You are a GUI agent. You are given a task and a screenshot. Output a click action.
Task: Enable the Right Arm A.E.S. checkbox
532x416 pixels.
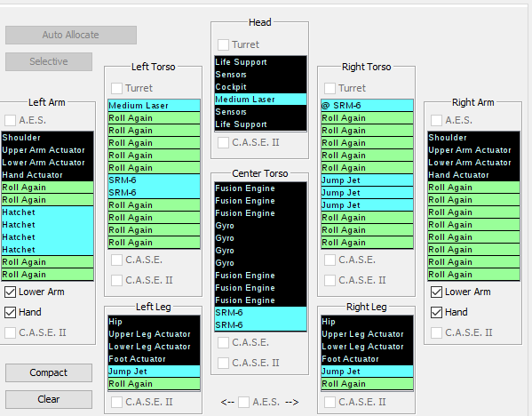[x=436, y=120]
